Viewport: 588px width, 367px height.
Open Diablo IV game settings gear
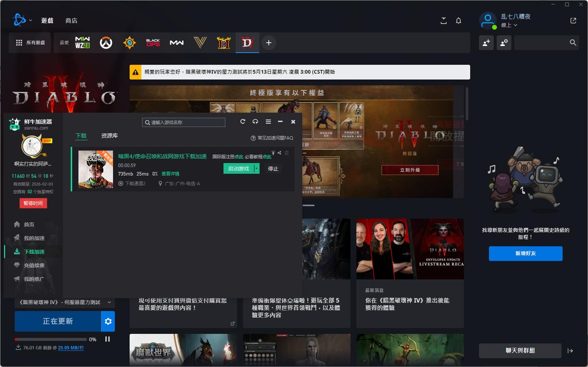pyautogui.click(x=108, y=322)
